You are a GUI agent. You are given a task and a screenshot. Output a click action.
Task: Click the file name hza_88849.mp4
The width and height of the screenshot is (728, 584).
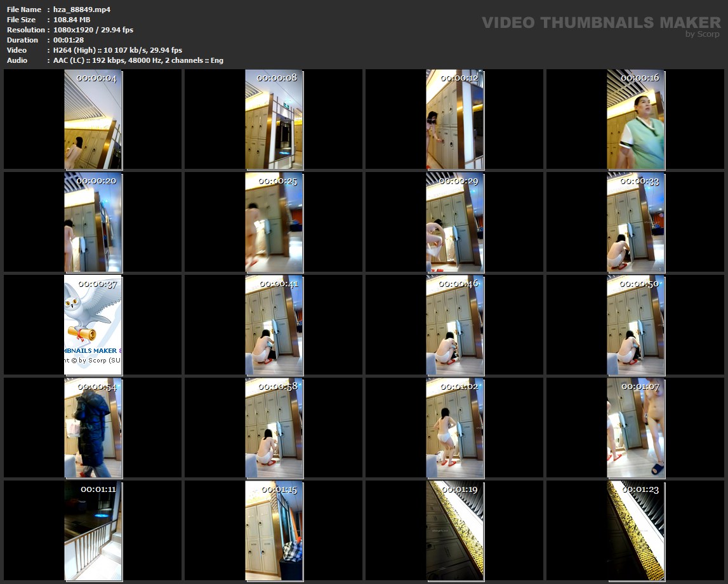click(x=82, y=10)
